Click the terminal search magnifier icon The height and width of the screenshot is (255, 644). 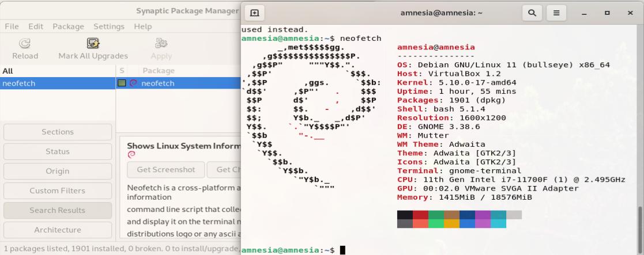[x=532, y=12]
